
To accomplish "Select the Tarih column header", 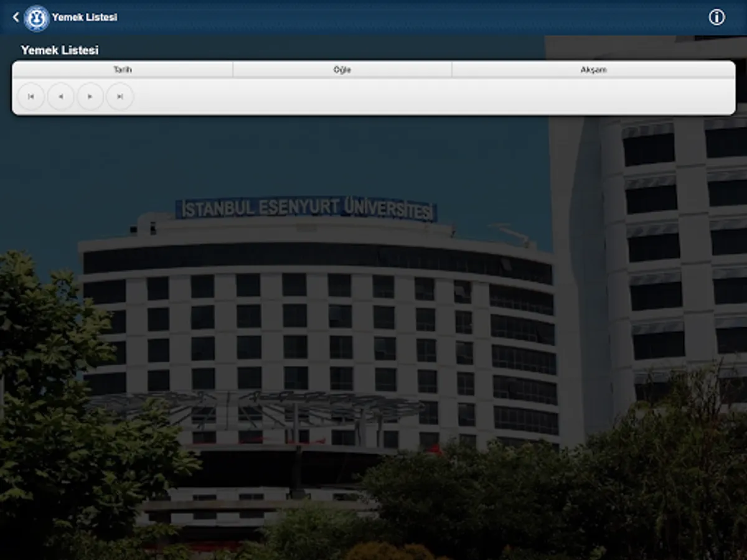I will pyautogui.click(x=123, y=70).
